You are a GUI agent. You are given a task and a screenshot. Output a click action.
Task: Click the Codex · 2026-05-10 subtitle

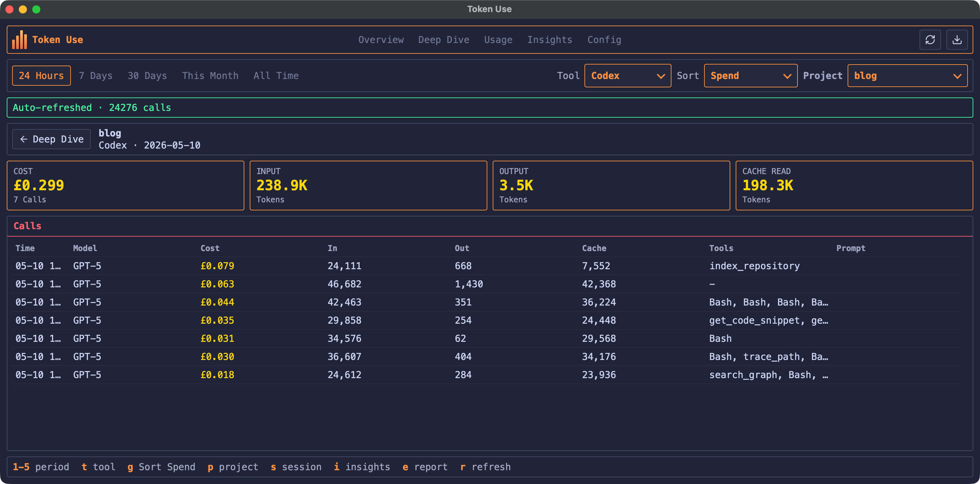[150, 145]
